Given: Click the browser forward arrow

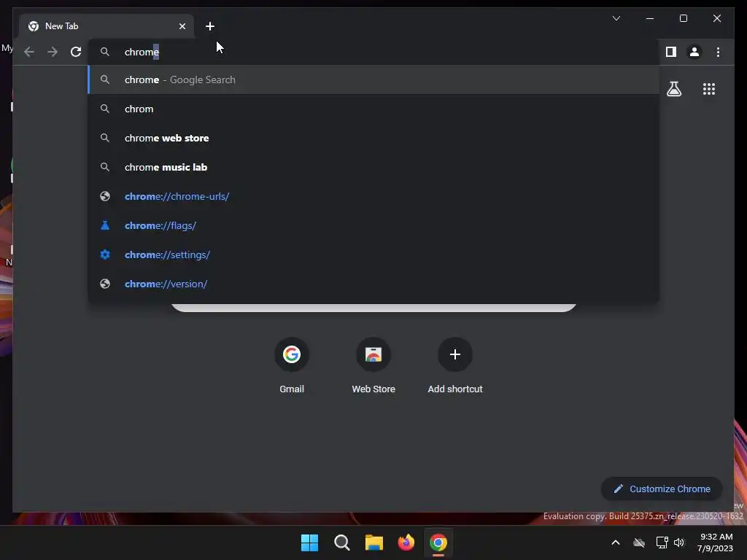Looking at the screenshot, I should (53, 52).
